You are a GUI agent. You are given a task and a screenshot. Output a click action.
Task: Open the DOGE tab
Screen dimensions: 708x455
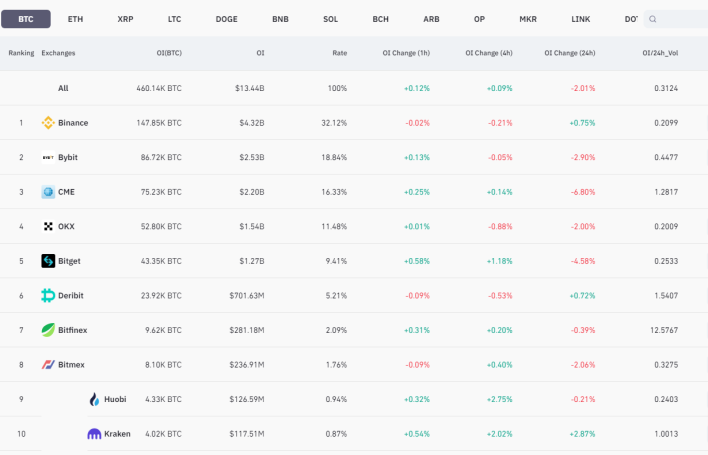point(226,19)
